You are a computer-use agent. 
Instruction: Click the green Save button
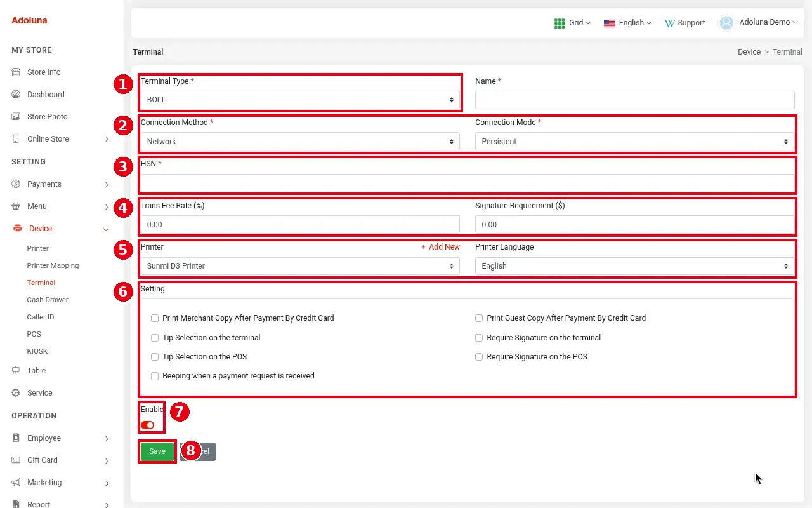[x=157, y=451]
